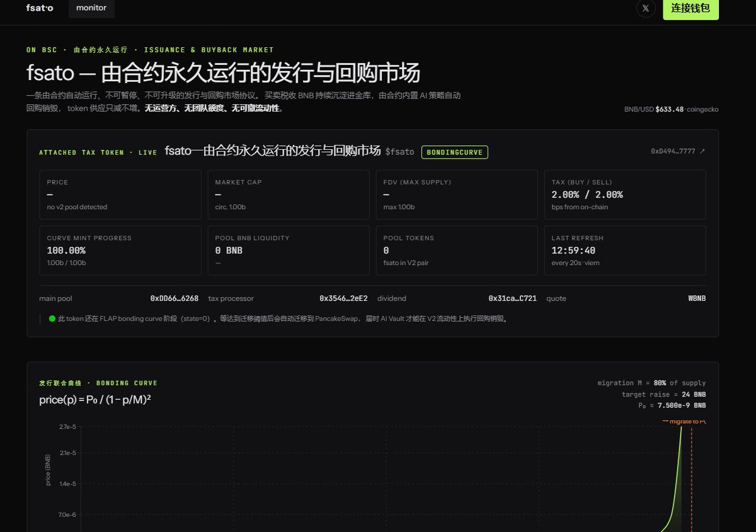Image resolution: width=756 pixels, height=532 pixels.
Task: Click the LAST REFRESH time 12:59:40
Action: 573,251
